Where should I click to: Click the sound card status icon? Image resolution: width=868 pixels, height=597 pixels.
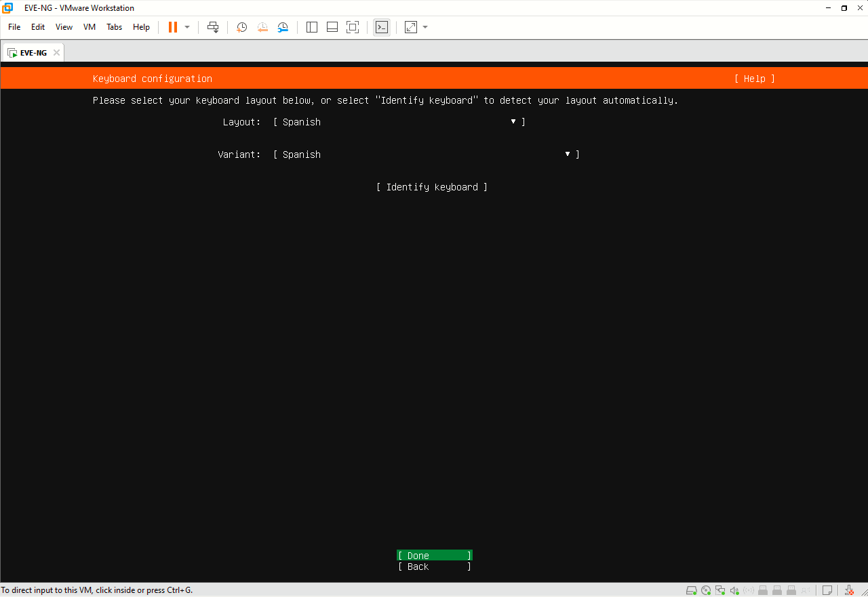(x=734, y=590)
